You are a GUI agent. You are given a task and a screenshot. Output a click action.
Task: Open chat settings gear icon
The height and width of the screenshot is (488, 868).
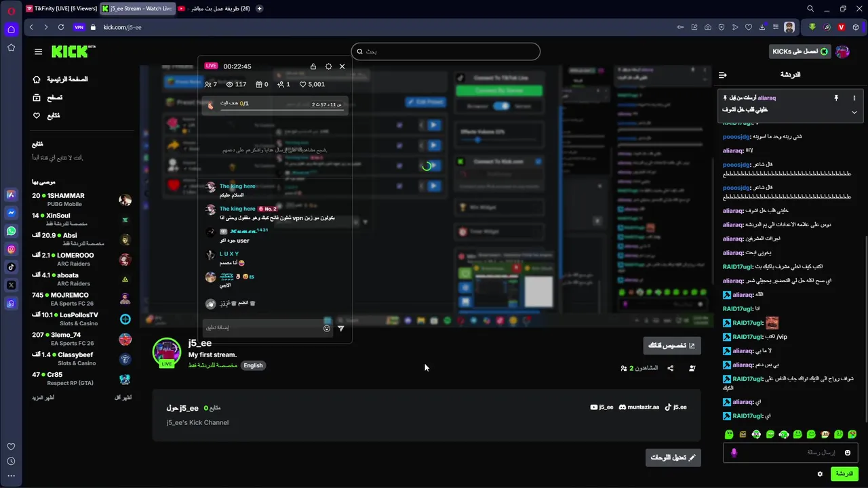[x=820, y=474]
